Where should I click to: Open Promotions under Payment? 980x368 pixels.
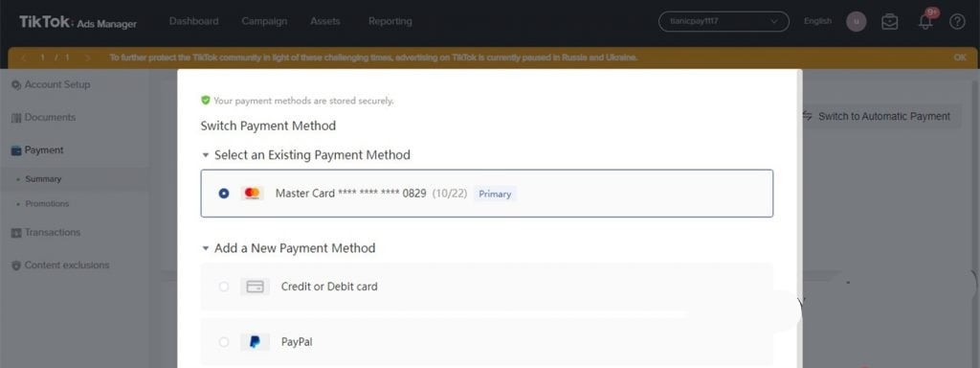(47, 204)
